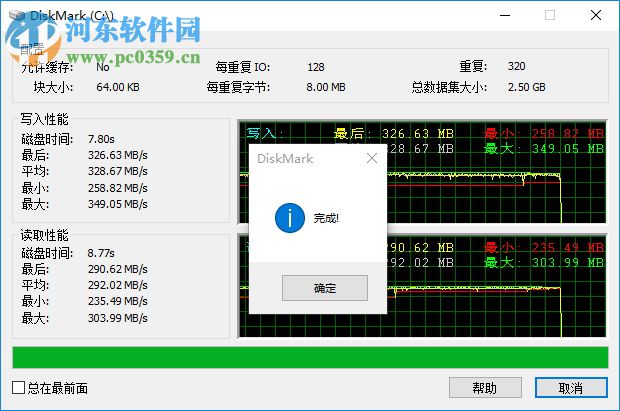
Task: Click the 读取性能 group label
Action: point(45,235)
